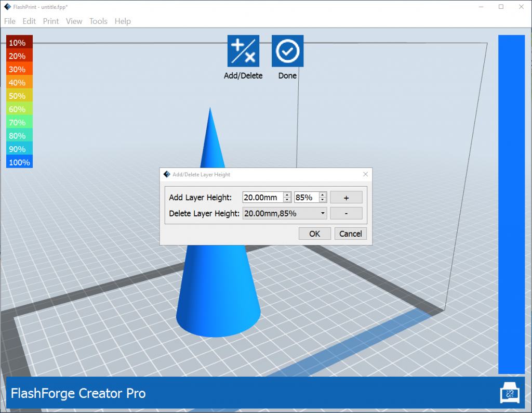Close the Add/Delete Layer Height dialog
This screenshot has height=413, width=532.
365,174
